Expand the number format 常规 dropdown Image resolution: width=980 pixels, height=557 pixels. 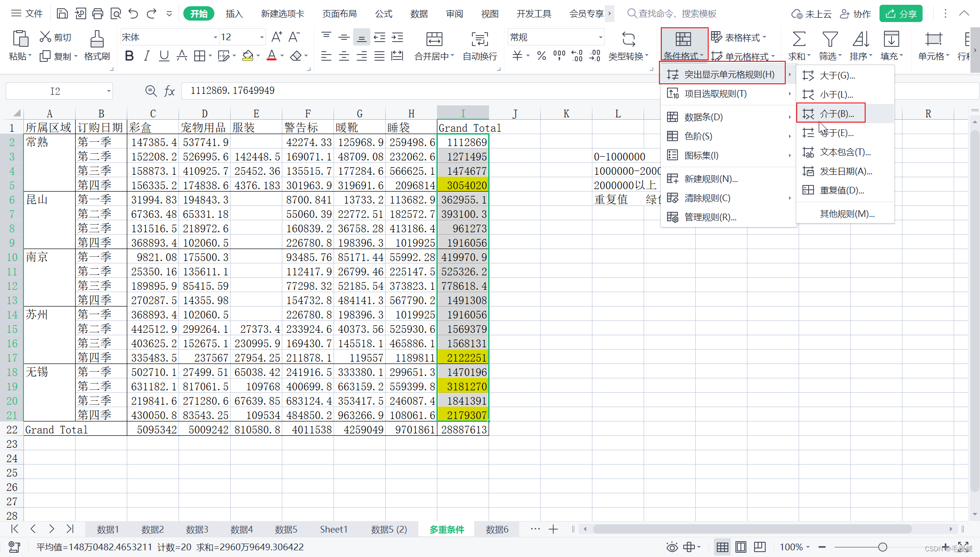coord(600,37)
